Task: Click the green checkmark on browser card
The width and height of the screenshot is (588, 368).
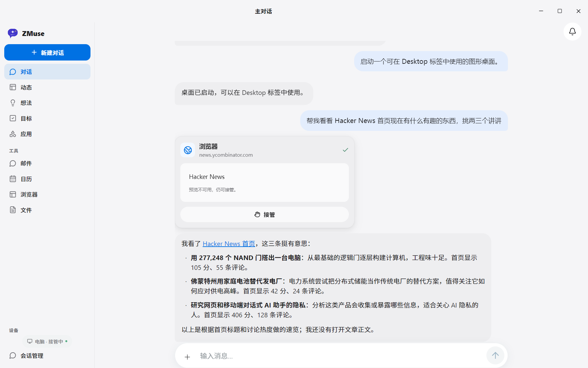Action: coord(346,150)
